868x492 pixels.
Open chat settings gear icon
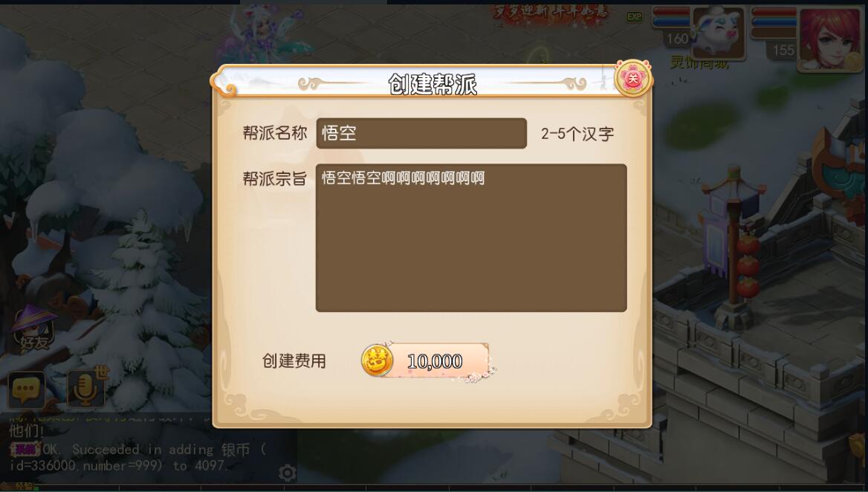pyautogui.click(x=287, y=472)
